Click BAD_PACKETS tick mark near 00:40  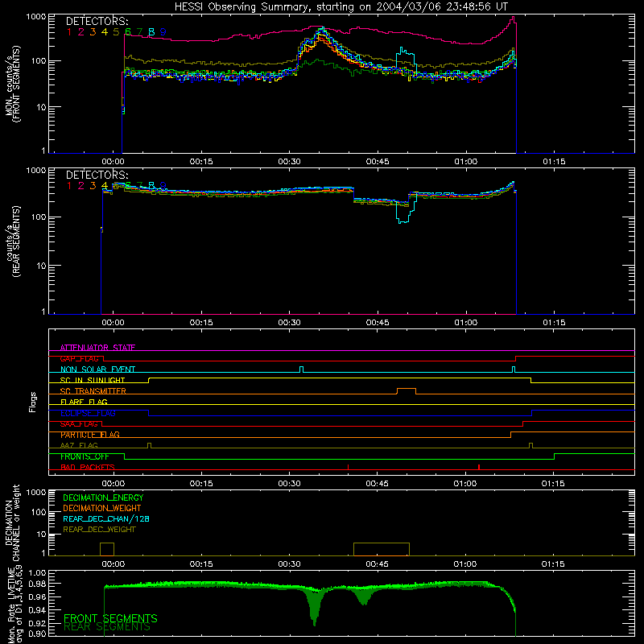click(x=349, y=467)
